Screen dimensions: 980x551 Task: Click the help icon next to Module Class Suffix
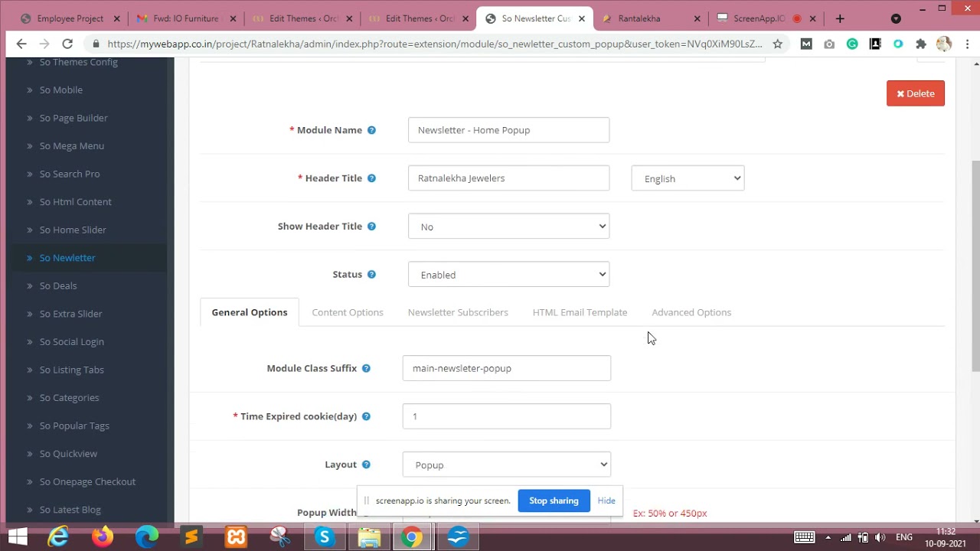[366, 368]
